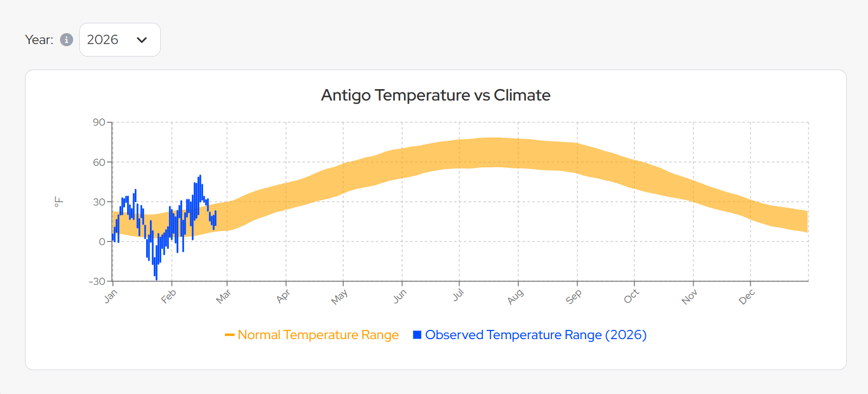Select the Jul x-axis month label
The height and width of the screenshot is (394, 868).
pyautogui.click(x=458, y=295)
